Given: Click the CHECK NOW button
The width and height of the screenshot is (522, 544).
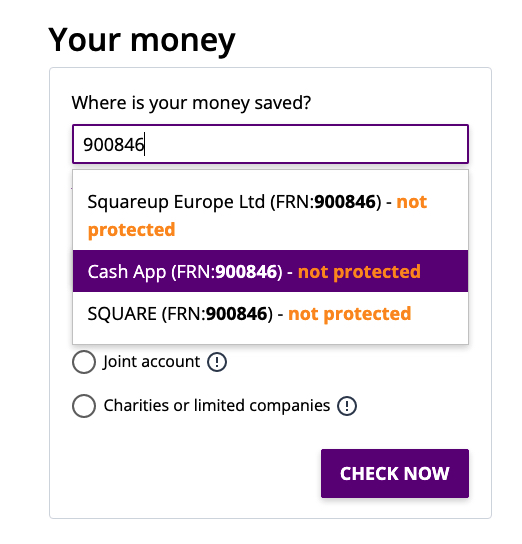Looking at the screenshot, I should [x=395, y=473].
